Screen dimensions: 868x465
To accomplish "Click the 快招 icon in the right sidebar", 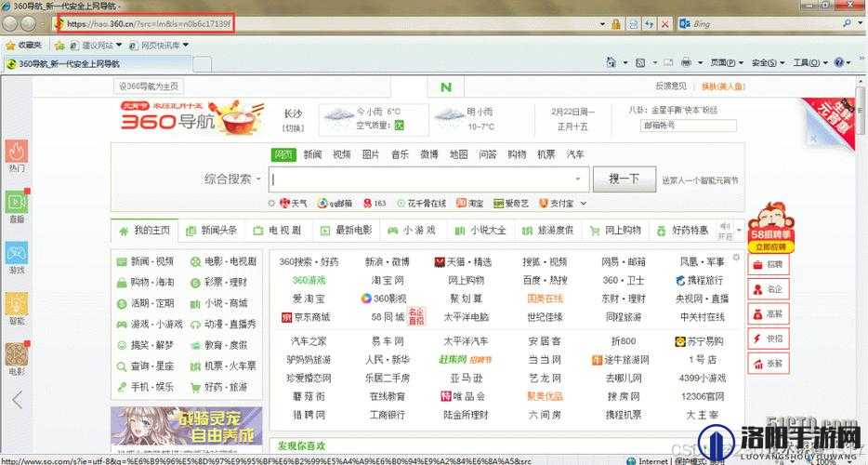I will pos(769,339).
